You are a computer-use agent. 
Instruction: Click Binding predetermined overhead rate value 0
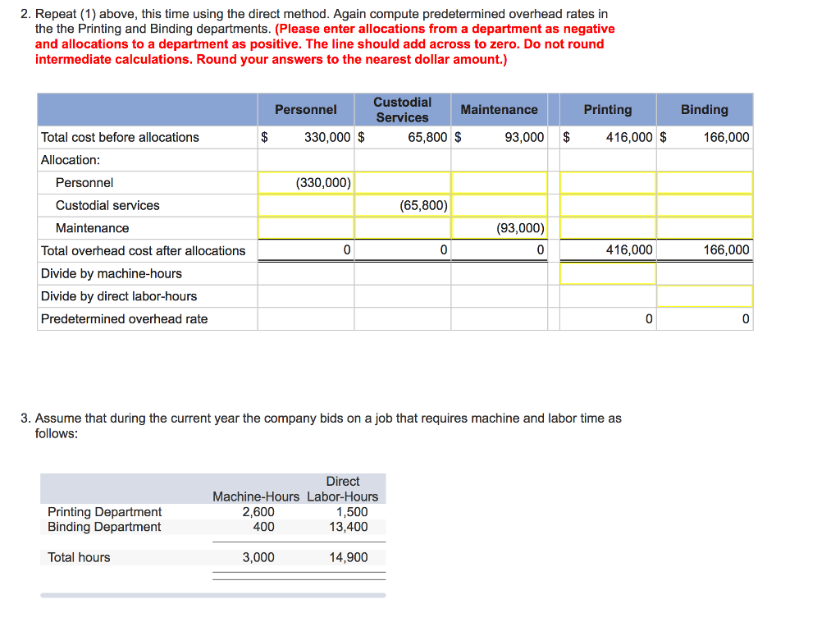point(746,319)
